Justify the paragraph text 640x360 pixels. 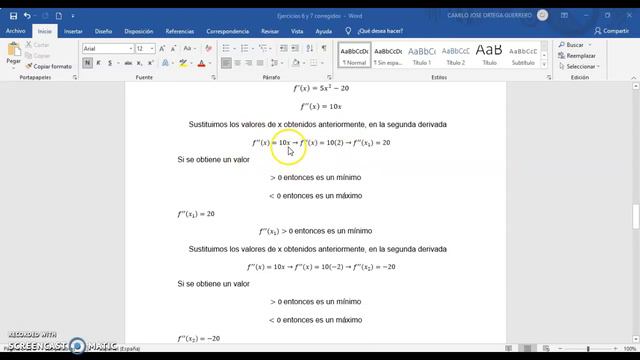tap(260, 63)
